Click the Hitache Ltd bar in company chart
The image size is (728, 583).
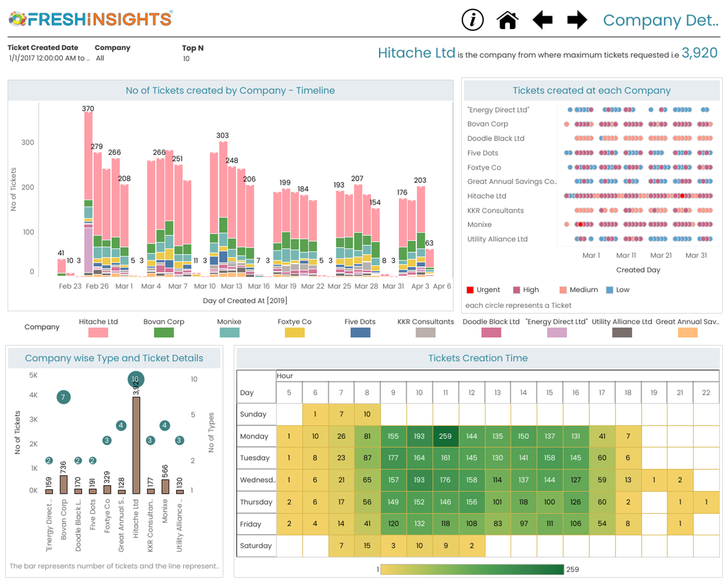pyautogui.click(x=136, y=445)
